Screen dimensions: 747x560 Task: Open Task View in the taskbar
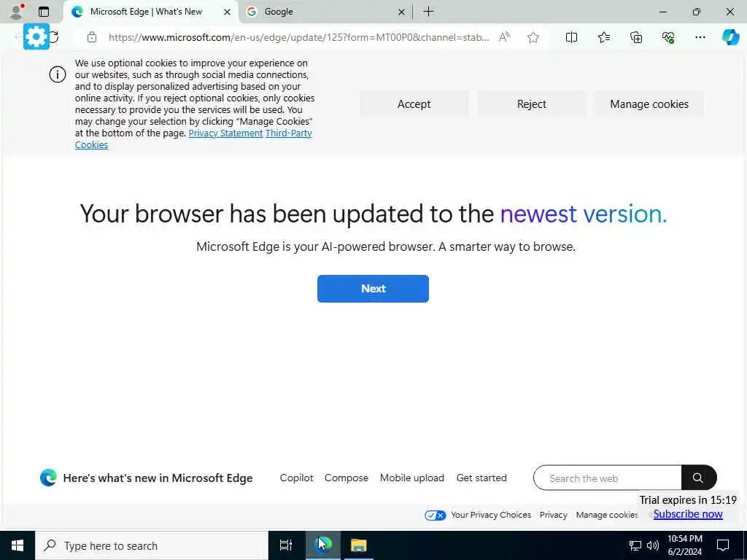pyautogui.click(x=286, y=545)
